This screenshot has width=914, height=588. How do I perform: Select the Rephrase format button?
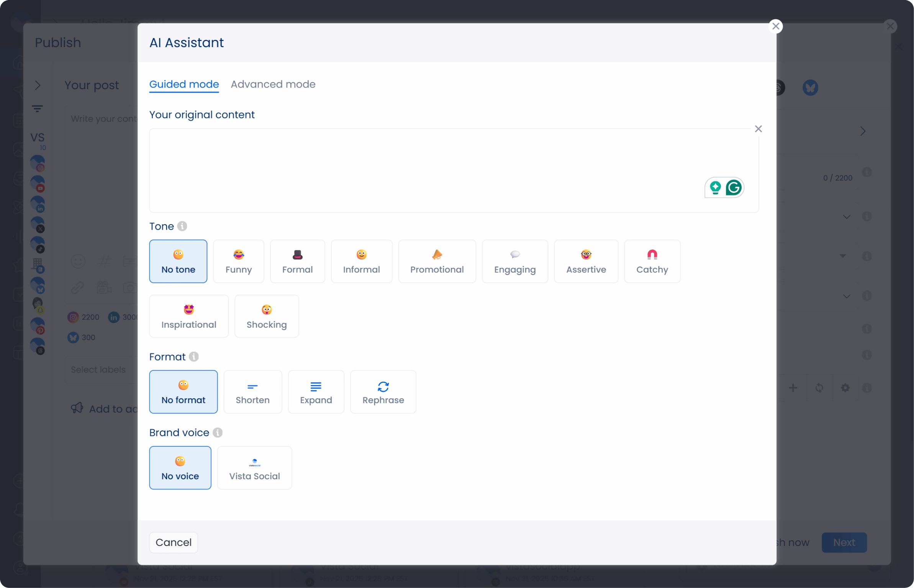tap(383, 392)
